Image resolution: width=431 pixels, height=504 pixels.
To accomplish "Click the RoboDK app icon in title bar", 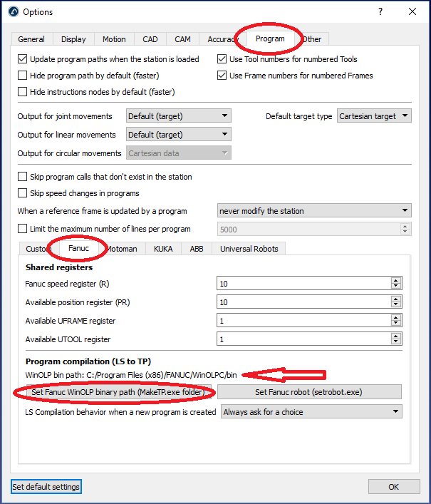I will [14, 12].
